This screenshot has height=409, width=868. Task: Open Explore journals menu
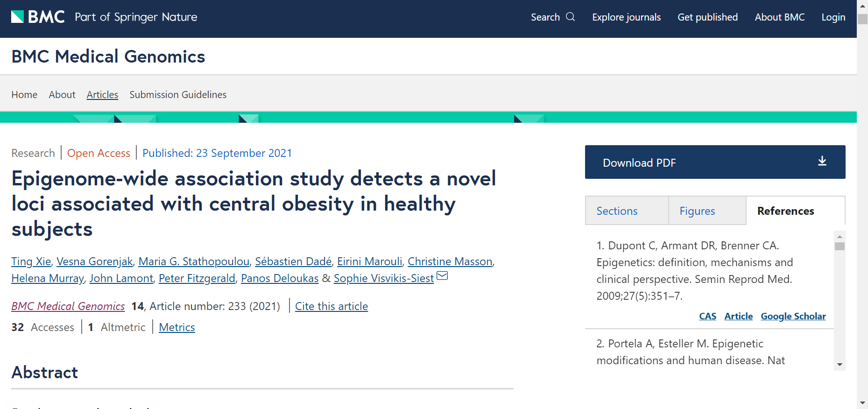[x=626, y=17]
